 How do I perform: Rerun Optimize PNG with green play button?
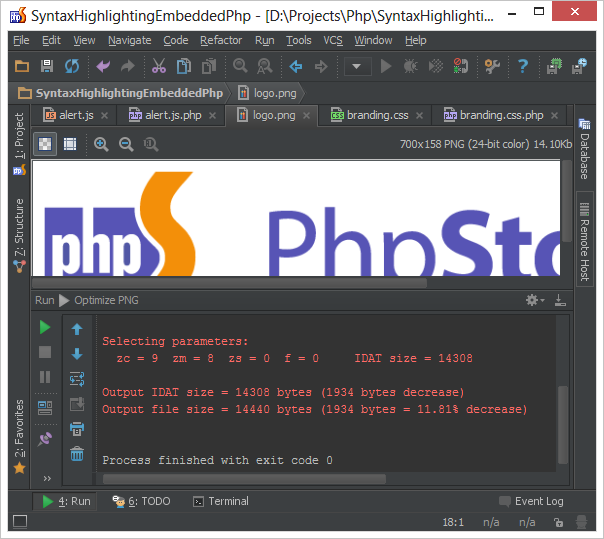pyautogui.click(x=45, y=327)
